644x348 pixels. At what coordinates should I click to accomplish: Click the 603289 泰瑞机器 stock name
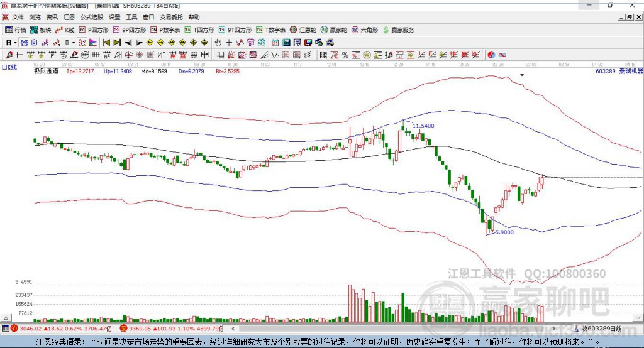619,71
